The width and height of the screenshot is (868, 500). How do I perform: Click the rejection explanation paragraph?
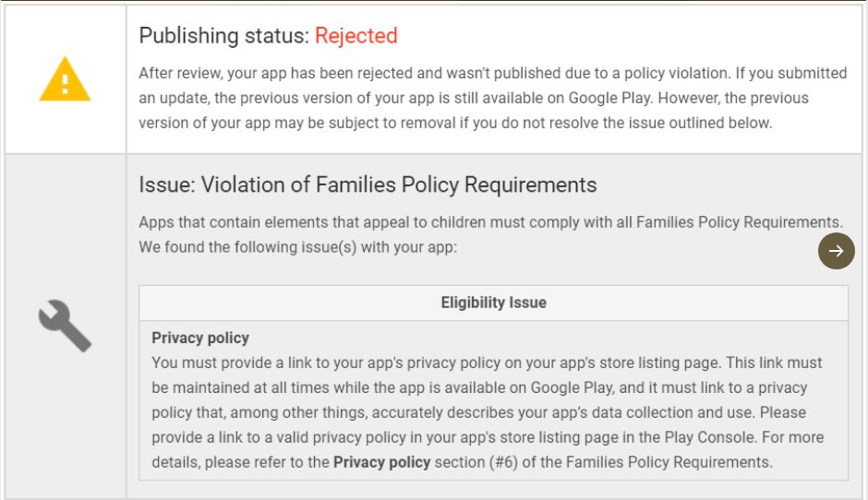tap(493, 98)
